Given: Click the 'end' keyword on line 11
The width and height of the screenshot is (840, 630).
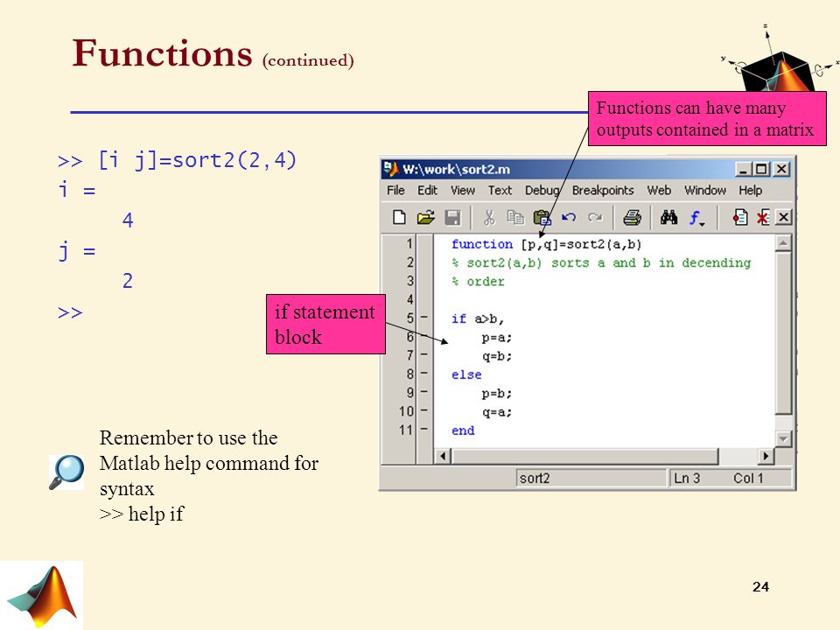Looking at the screenshot, I should tap(463, 430).
